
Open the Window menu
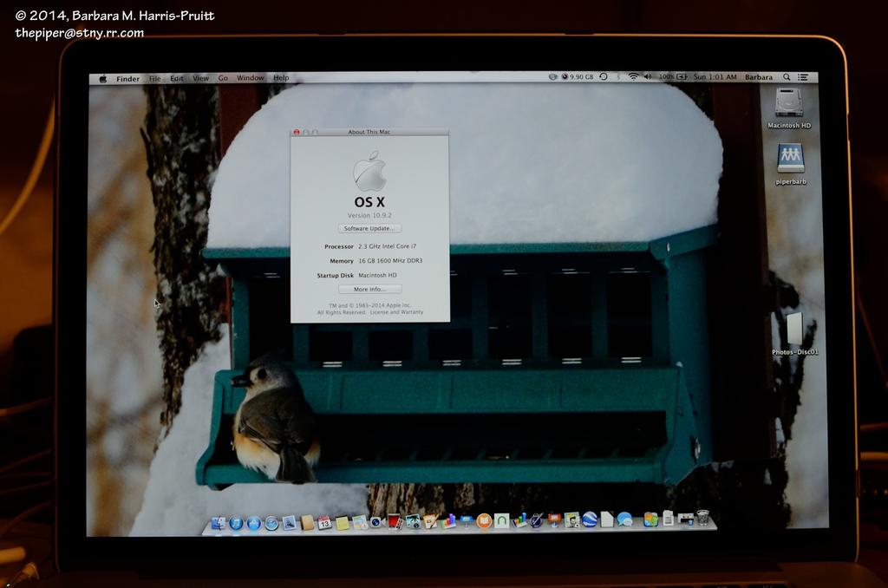coord(251,78)
